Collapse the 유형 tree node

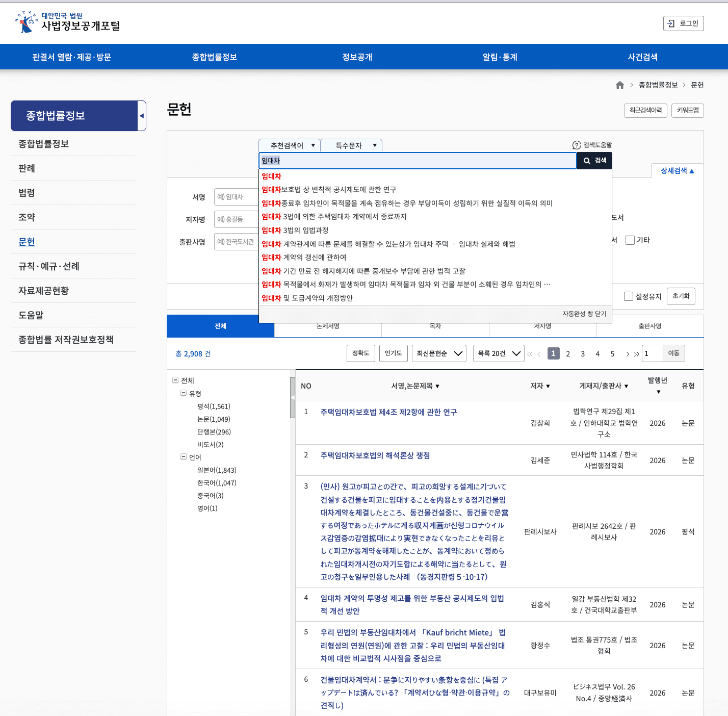pos(184,393)
